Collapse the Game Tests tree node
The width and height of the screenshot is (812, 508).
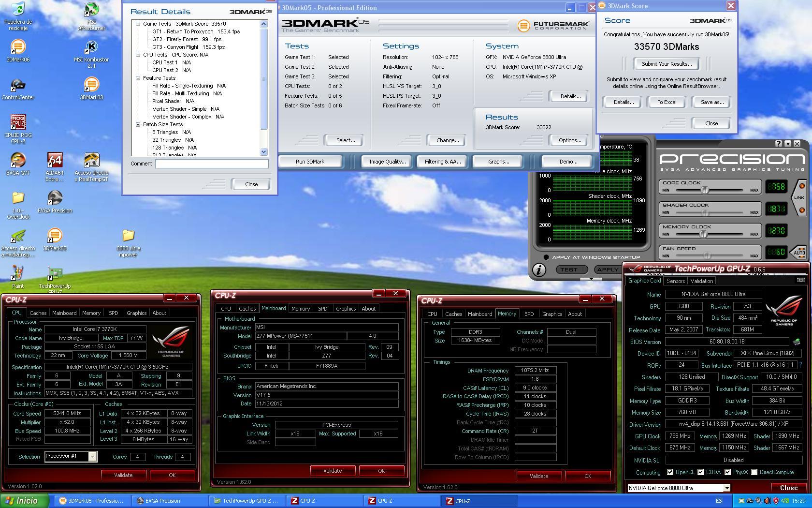[x=138, y=24]
